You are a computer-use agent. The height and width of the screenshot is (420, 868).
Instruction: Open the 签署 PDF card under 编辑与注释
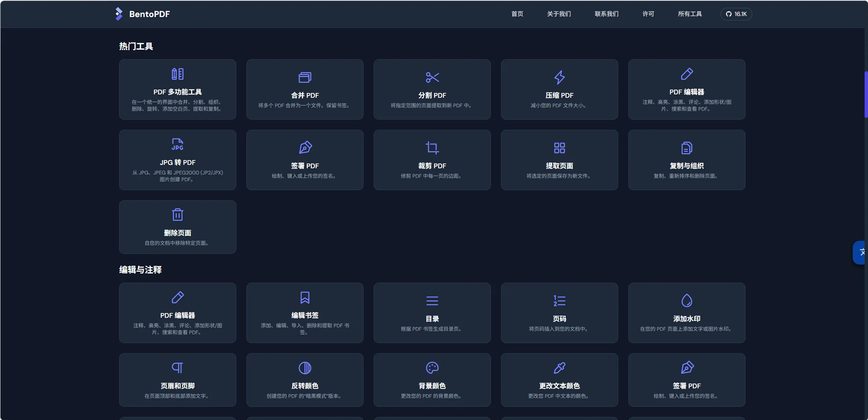[687, 380]
